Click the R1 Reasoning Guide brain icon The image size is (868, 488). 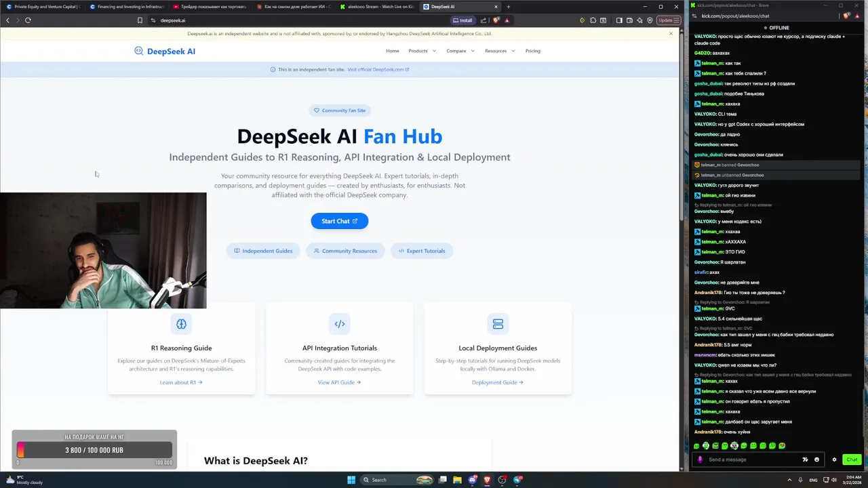click(x=181, y=324)
